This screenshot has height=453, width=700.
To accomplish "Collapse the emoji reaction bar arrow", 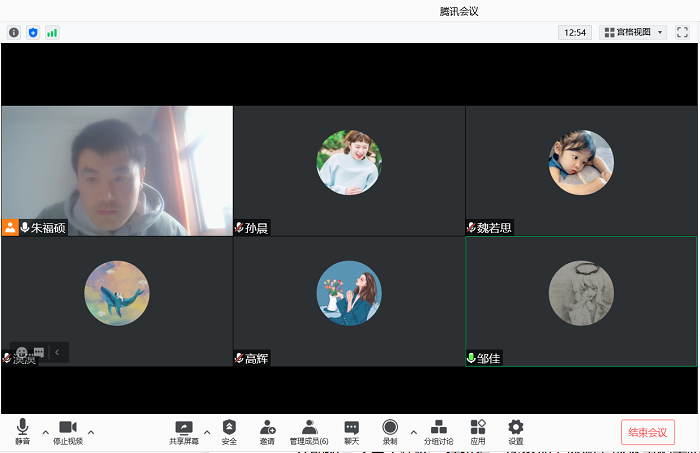I will [x=58, y=352].
